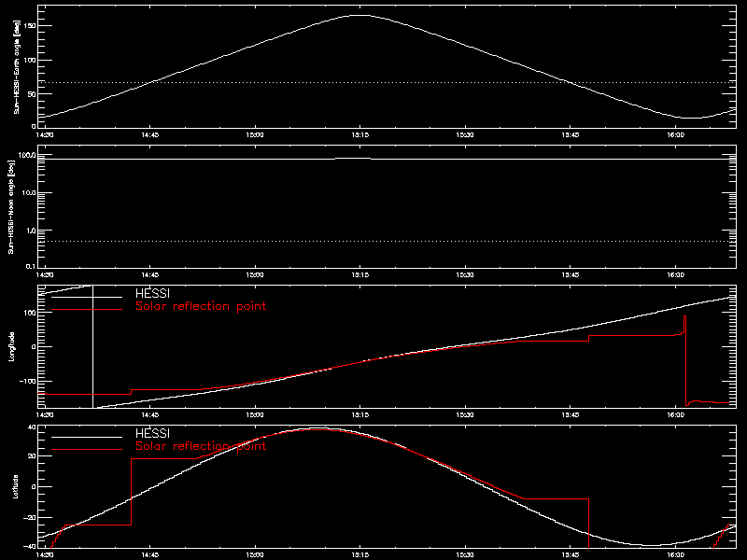The image size is (747, 560).
Task: Click "Solar reflection point" legend label in Latitude panel
Action: click(201, 446)
